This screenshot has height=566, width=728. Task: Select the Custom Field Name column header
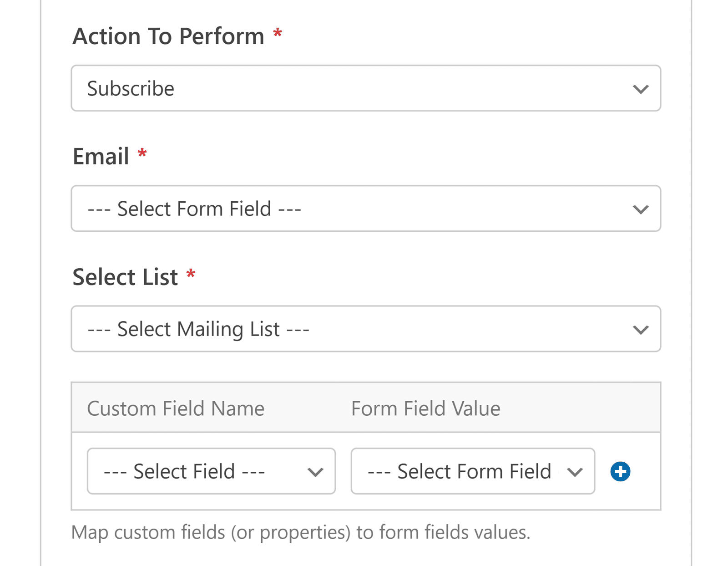(177, 408)
